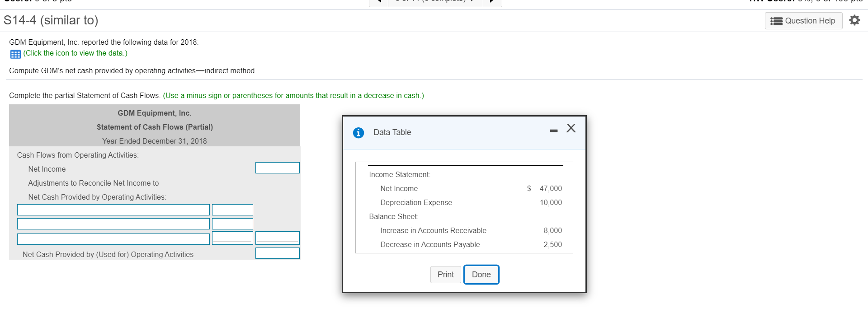Go to the next question arrow

[x=492, y=2]
